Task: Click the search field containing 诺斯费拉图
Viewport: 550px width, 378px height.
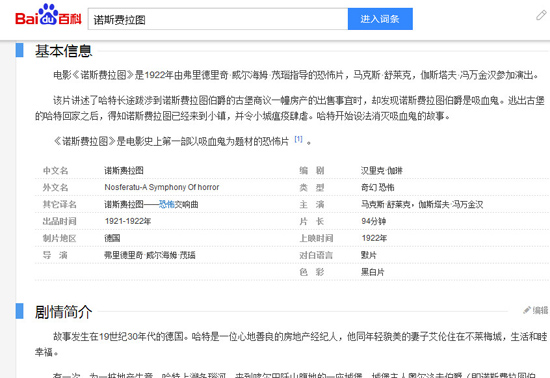Action: [x=218, y=19]
